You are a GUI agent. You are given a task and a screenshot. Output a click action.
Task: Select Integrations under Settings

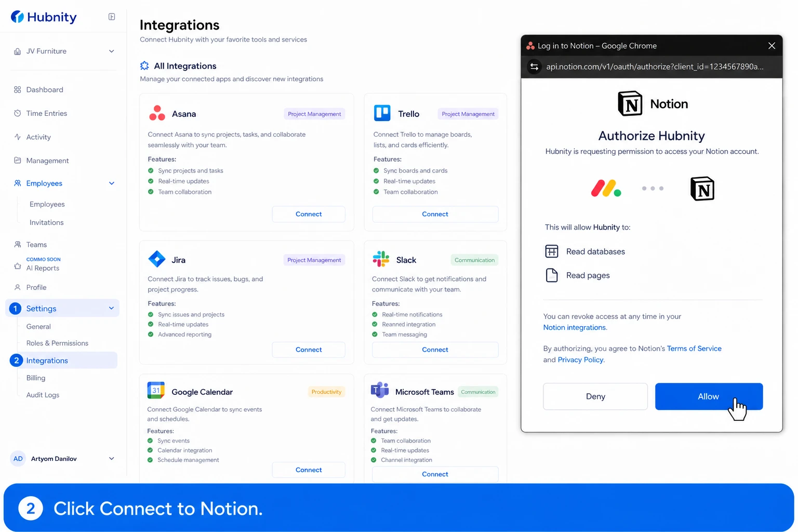tap(63, 361)
